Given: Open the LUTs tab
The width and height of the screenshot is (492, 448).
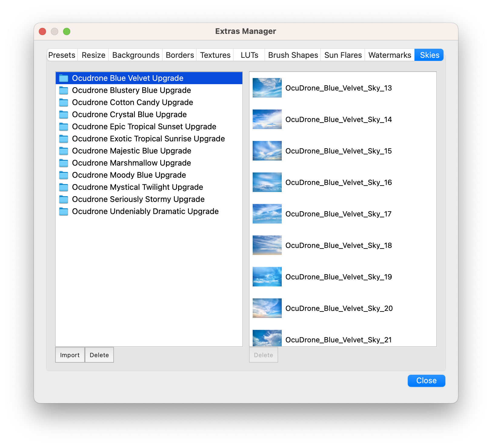Looking at the screenshot, I should 249,55.
